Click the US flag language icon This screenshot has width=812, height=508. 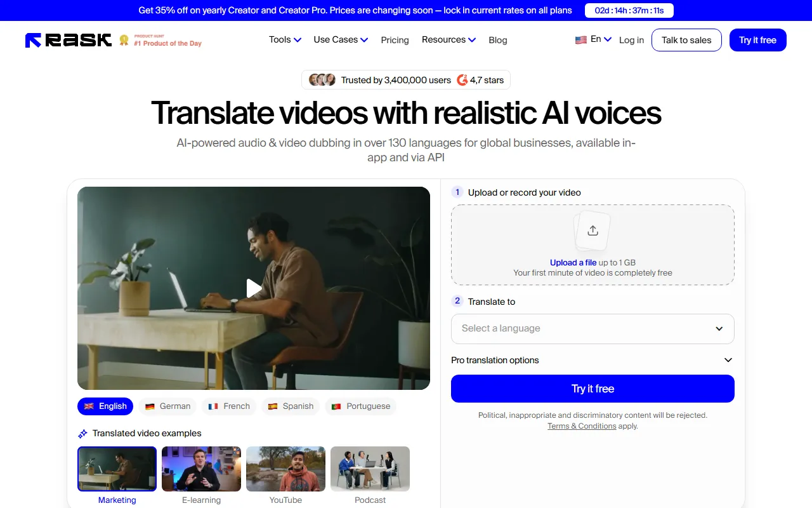click(x=580, y=40)
